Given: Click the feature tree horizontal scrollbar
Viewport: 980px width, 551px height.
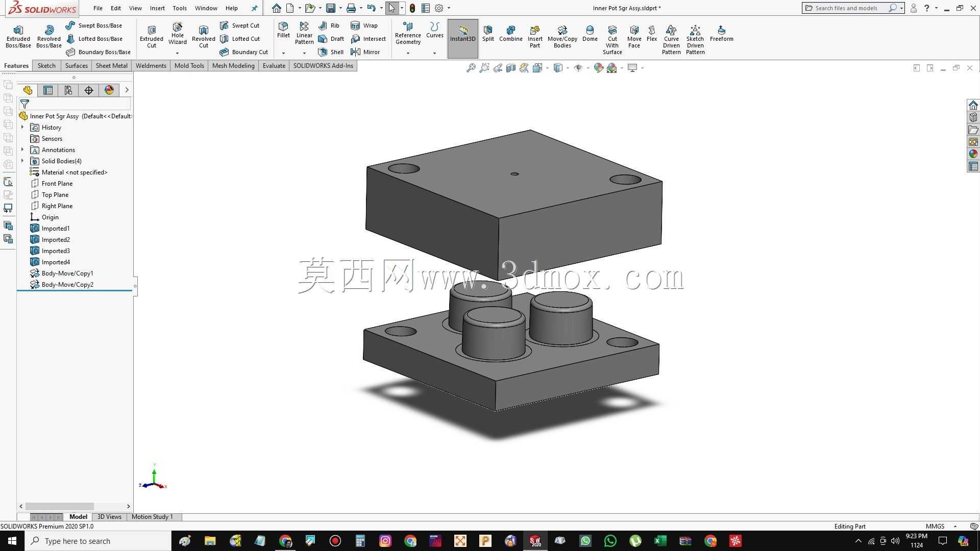Looking at the screenshot, I should click(60, 506).
